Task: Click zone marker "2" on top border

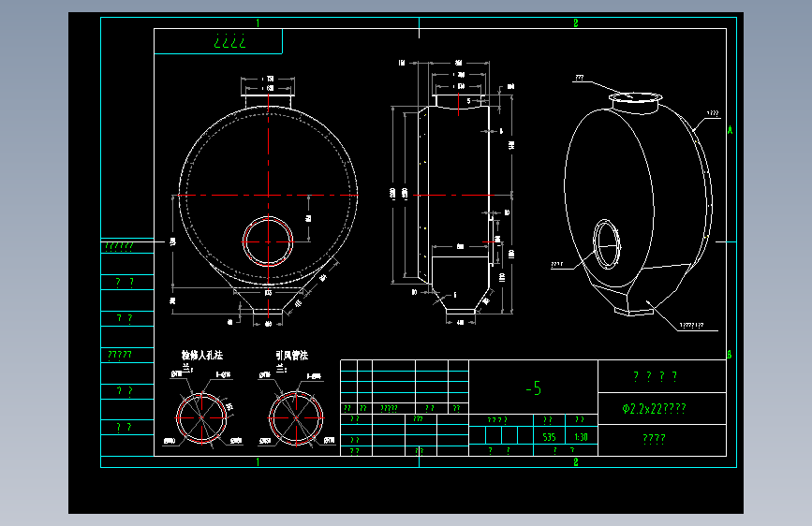Action: tap(575, 22)
